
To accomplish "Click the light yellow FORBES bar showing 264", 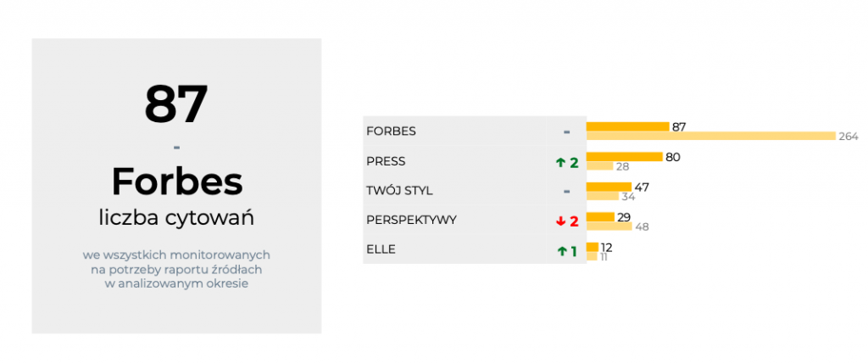I will click(x=710, y=136).
